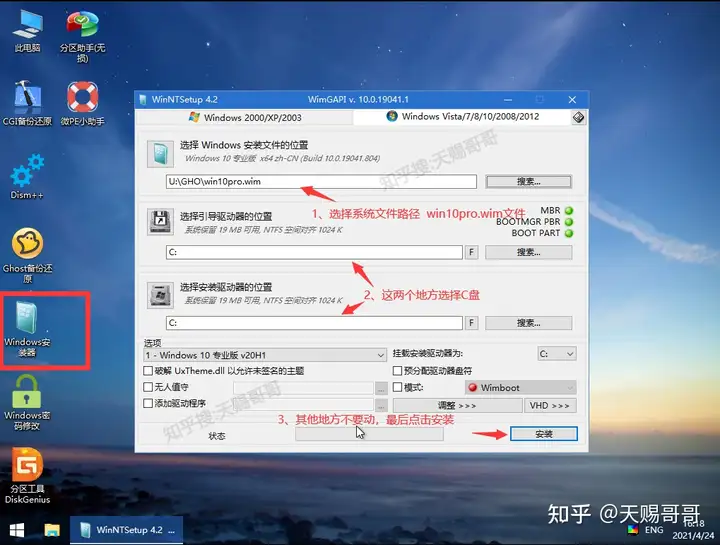Click 搜索 button for boot drive location
The height and width of the screenshot is (545, 720).
point(529,252)
